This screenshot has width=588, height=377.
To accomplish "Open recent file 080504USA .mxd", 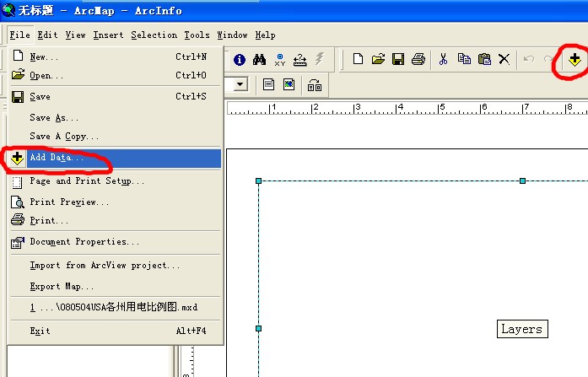I will [115, 307].
